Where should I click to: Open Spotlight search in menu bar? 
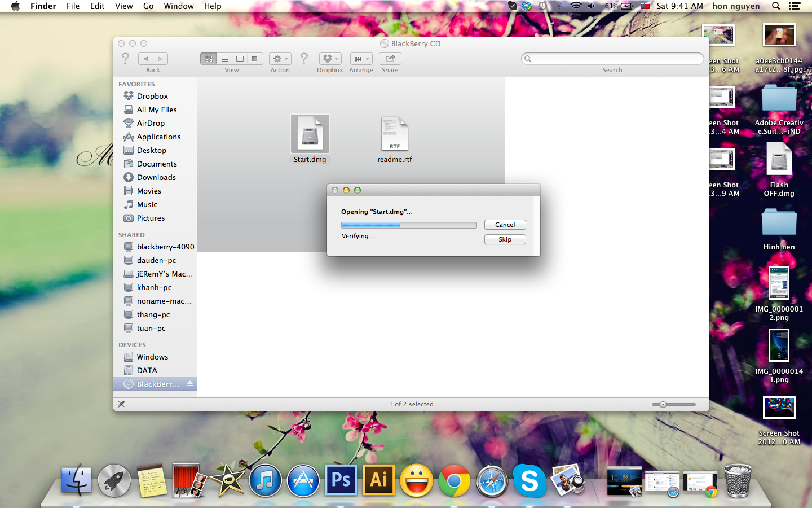click(776, 6)
